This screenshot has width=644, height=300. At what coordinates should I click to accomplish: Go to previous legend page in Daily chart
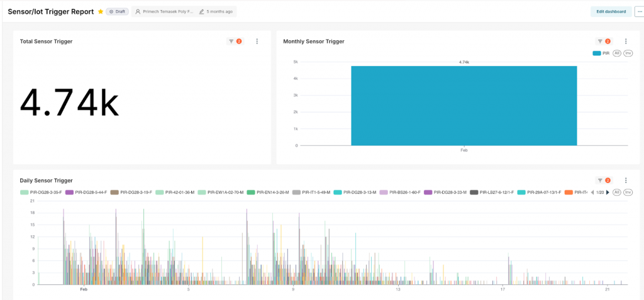(x=592, y=192)
